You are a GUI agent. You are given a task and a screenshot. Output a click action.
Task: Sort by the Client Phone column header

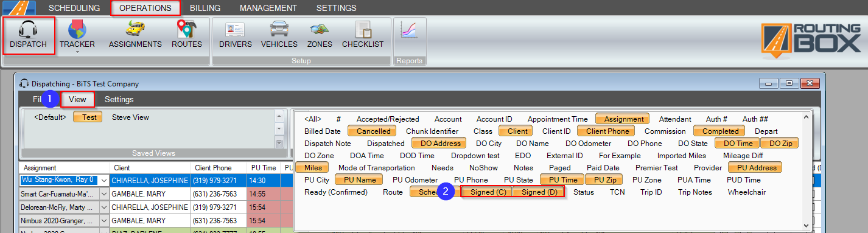point(219,167)
